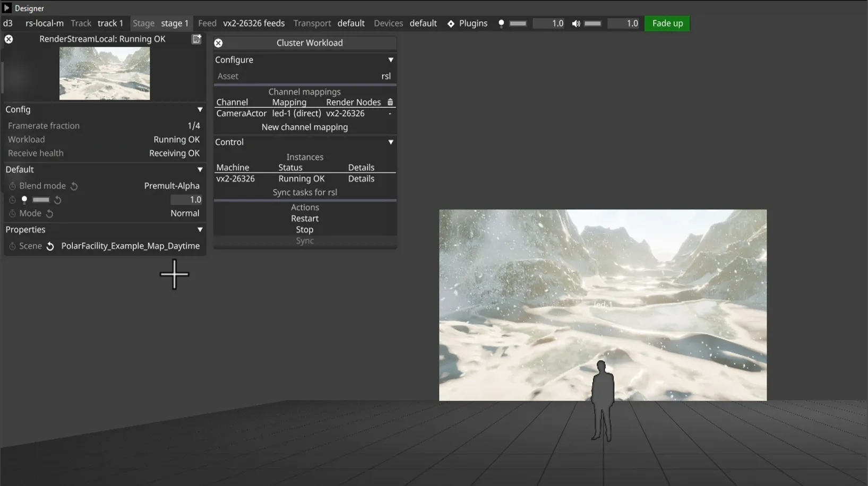Toggle the stopwatch keyframe icon beside Scene
868x486 pixels.
[x=12, y=246]
